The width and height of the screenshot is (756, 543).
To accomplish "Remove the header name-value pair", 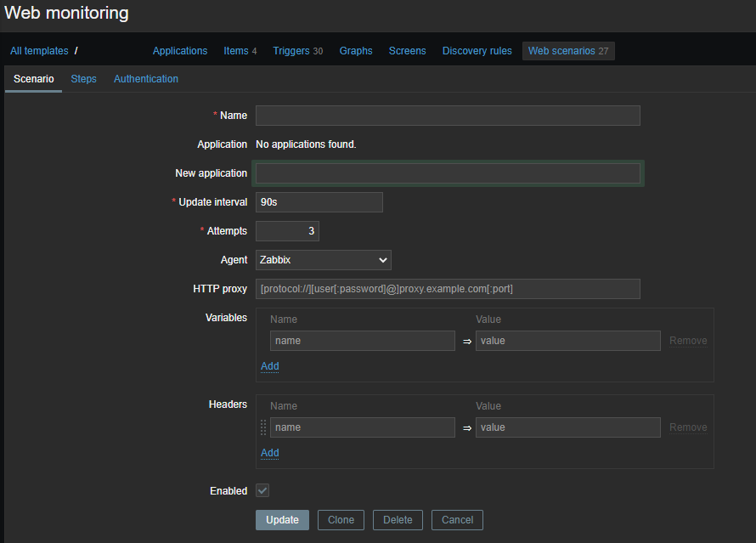I will [688, 427].
